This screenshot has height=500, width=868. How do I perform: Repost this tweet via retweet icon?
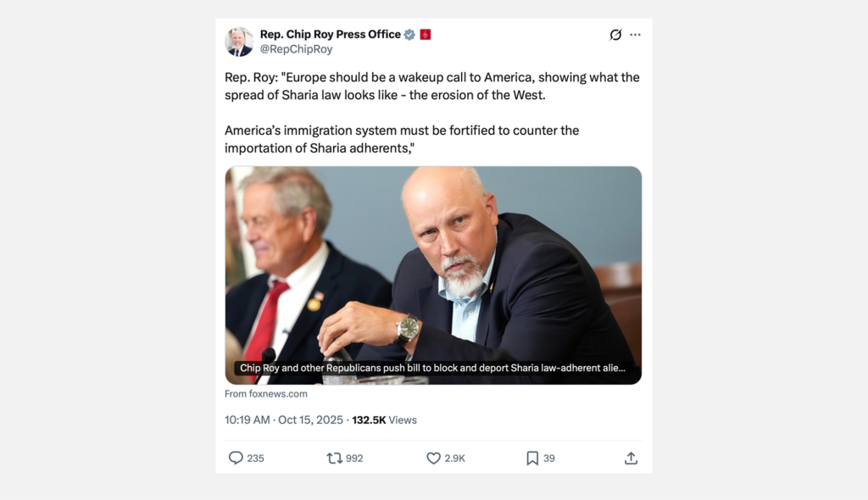tap(335, 458)
